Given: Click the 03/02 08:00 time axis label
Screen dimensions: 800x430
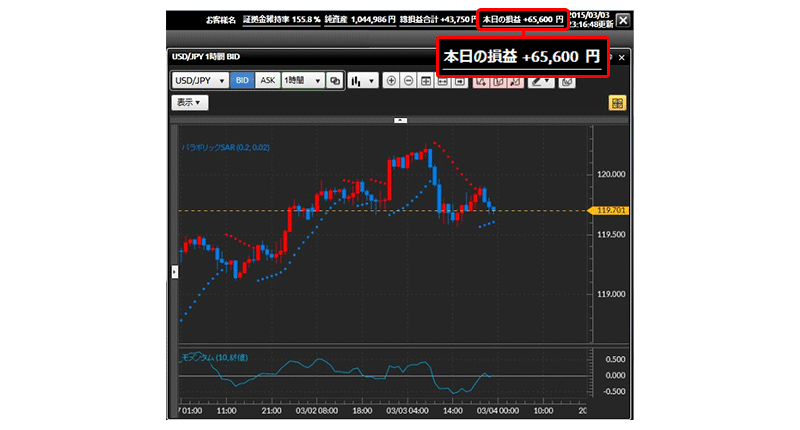Looking at the screenshot, I should 316,411.
